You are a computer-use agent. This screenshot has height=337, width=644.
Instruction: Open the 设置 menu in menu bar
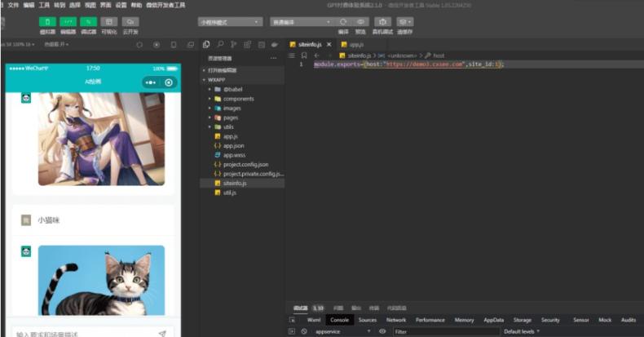pos(121,5)
